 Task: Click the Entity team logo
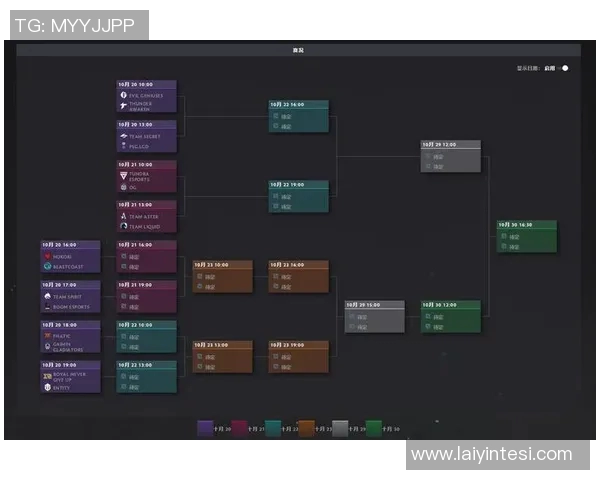click(x=47, y=387)
